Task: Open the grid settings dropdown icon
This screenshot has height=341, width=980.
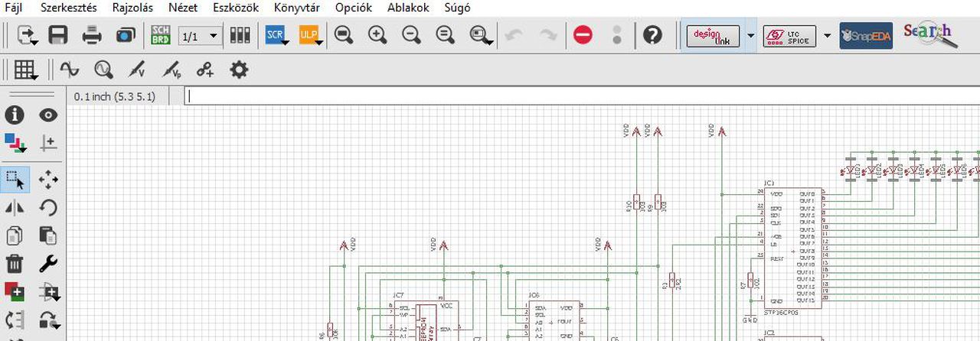Action: 26,70
